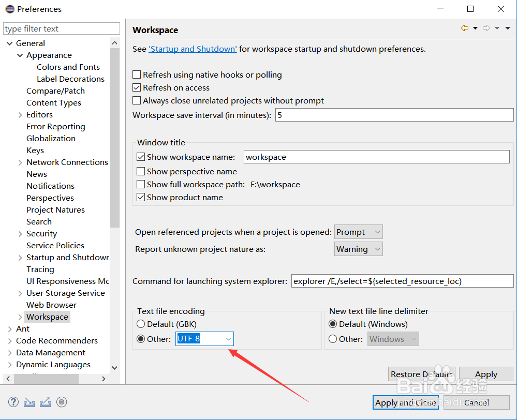Collapse the Appearance tree node
This screenshot has height=420, width=517.
[x=20, y=55]
